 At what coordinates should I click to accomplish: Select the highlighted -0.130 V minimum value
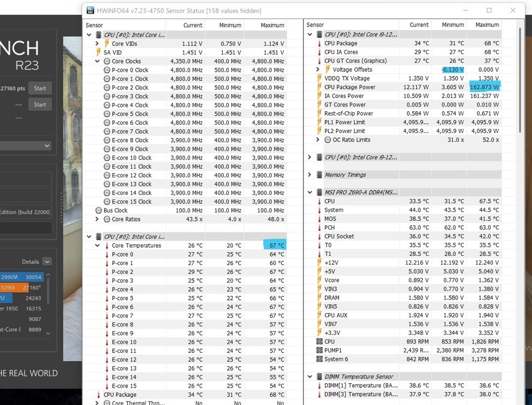click(453, 69)
